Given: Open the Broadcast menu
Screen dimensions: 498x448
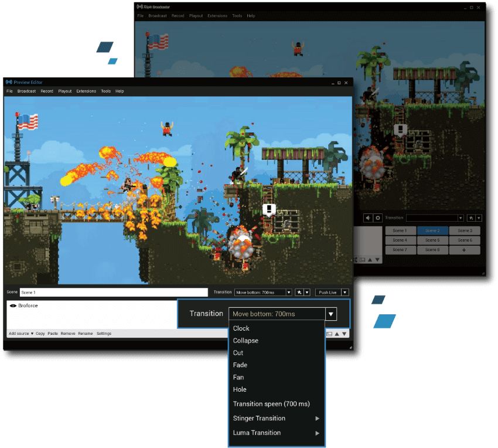Looking at the screenshot, I should (26, 91).
